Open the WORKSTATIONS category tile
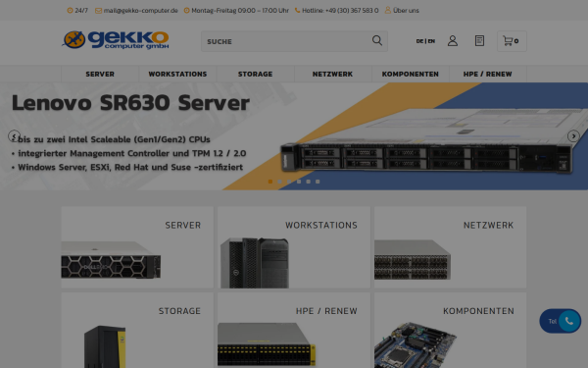The height and width of the screenshot is (368, 588). 294,247
